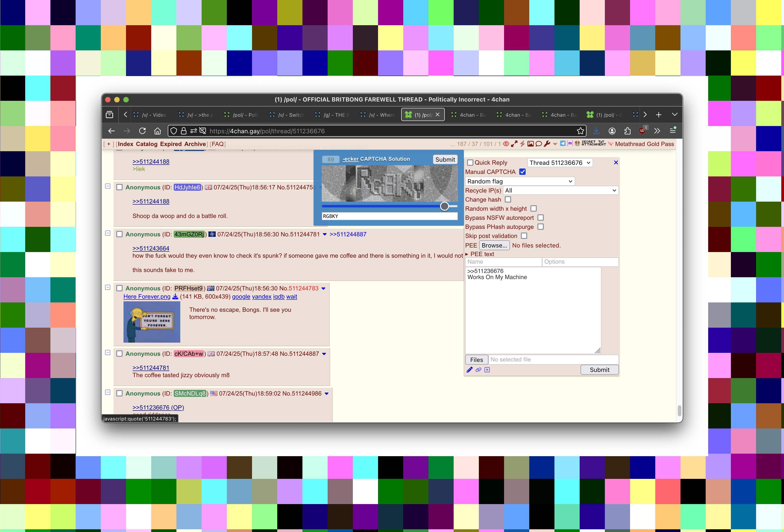Open the Here Forever.png thumbnail

coord(152,322)
